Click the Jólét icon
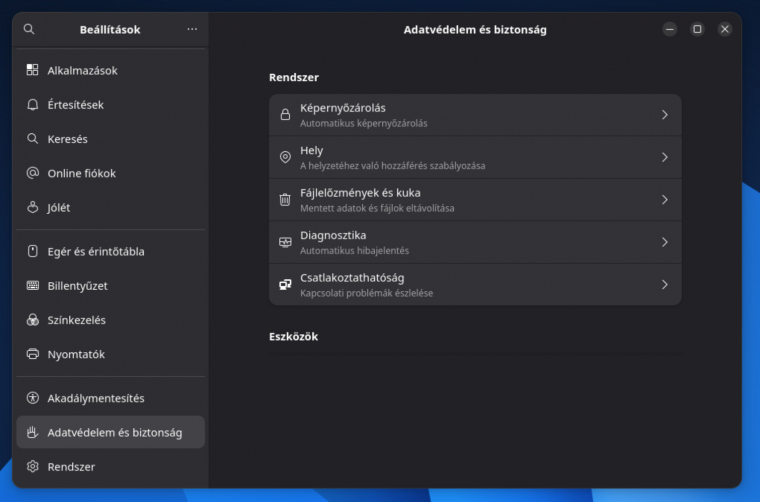The width and height of the screenshot is (760, 502). click(32, 207)
